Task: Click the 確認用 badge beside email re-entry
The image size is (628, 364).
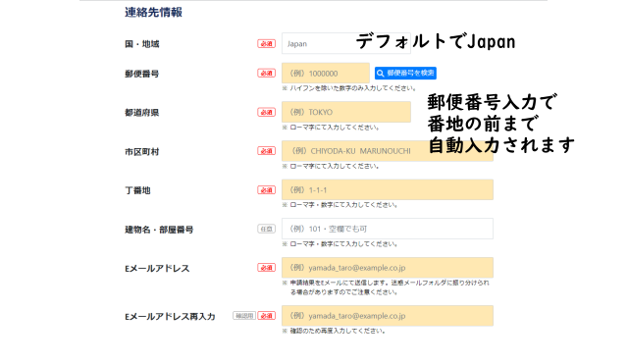Action: click(244, 316)
